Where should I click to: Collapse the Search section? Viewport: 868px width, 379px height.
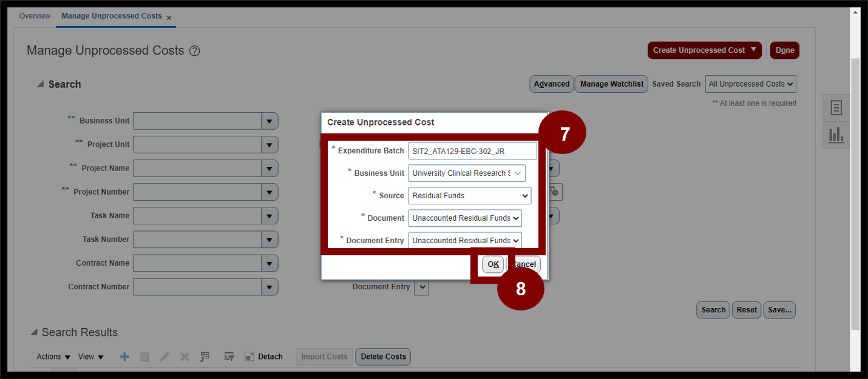tap(40, 84)
